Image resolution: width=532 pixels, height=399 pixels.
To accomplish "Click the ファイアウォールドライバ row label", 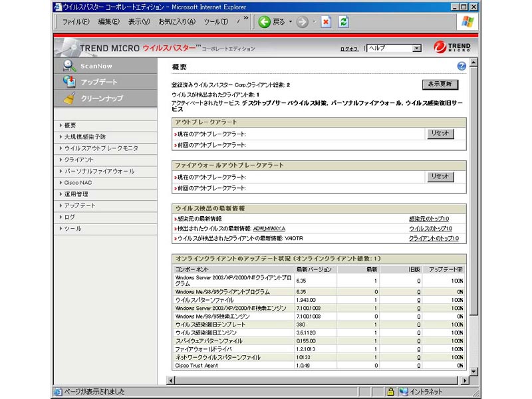I will [x=203, y=349].
